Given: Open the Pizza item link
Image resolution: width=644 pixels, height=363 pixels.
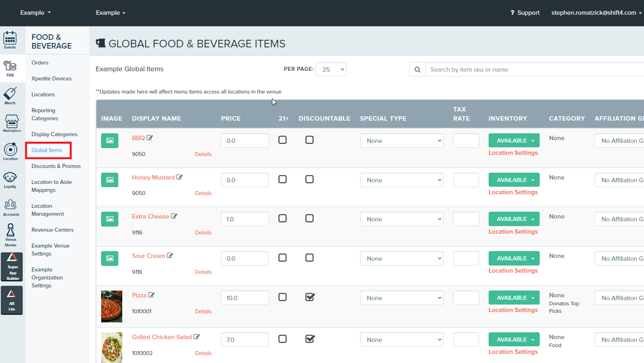Looking at the screenshot, I should [139, 295].
